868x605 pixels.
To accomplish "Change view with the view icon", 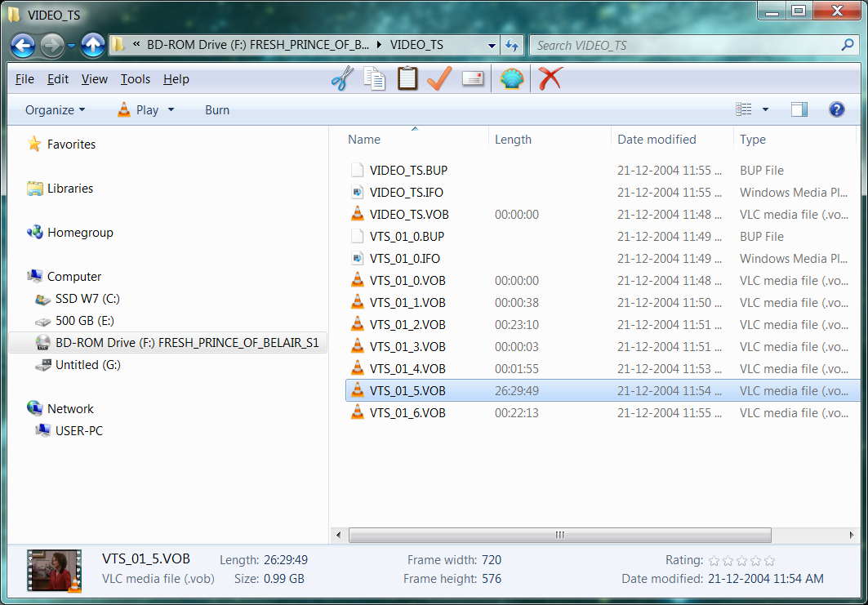I will 743,109.
